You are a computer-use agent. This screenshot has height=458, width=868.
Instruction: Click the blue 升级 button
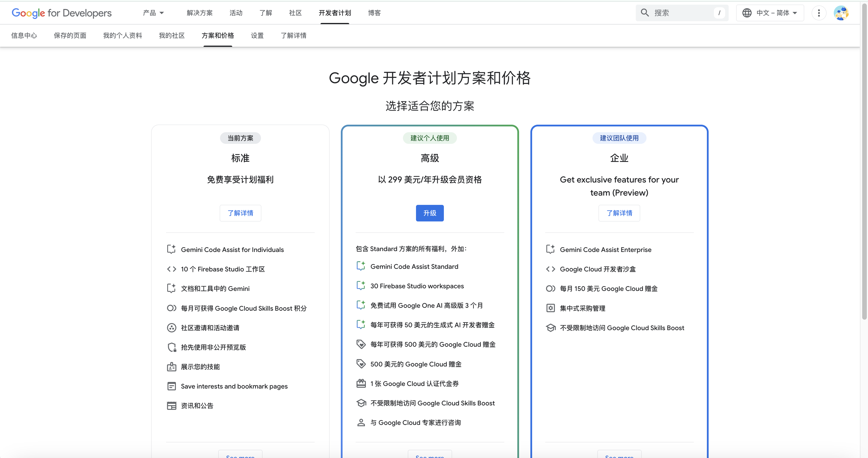(430, 213)
